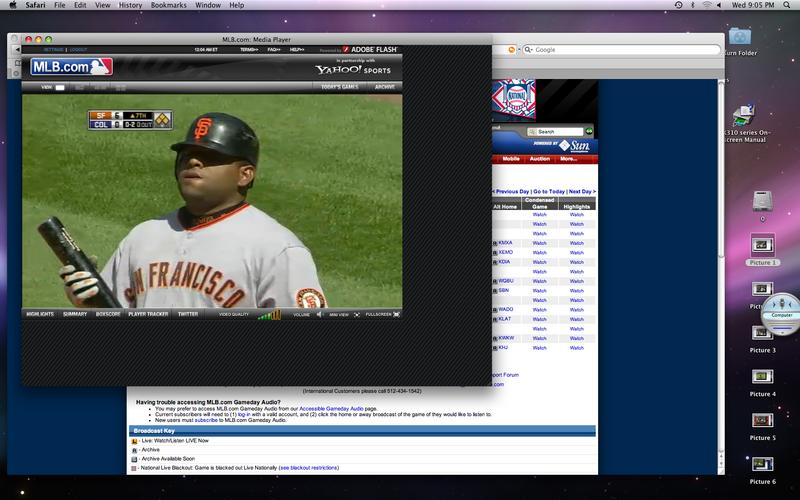Go to Next Day link
The image size is (800, 500).
(x=582, y=191)
